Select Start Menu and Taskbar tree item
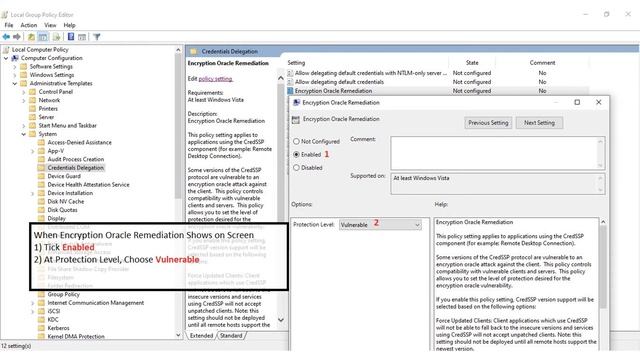Image resolution: width=640 pixels, height=360 pixels. click(67, 126)
